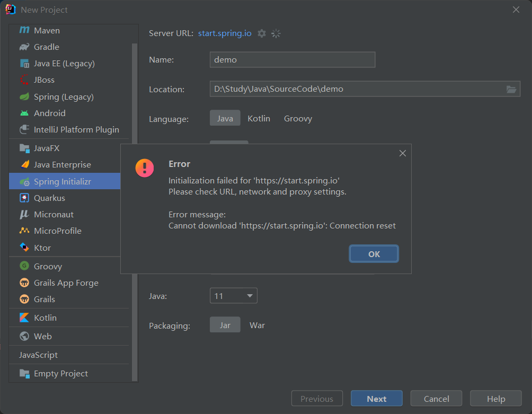Click the IntelliJ Platform Plugin icon
Viewport: 532px width, 414px height.
coord(24,129)
